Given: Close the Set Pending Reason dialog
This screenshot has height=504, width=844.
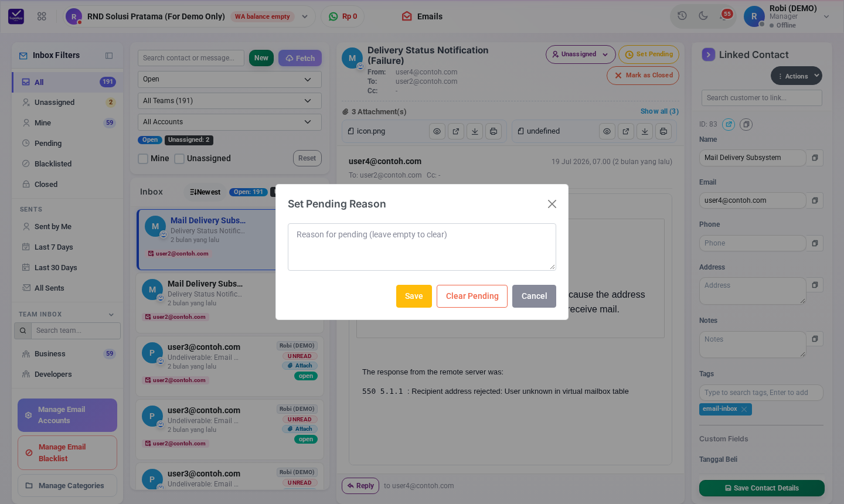Looking at the screenshot, I should [552, 204].
